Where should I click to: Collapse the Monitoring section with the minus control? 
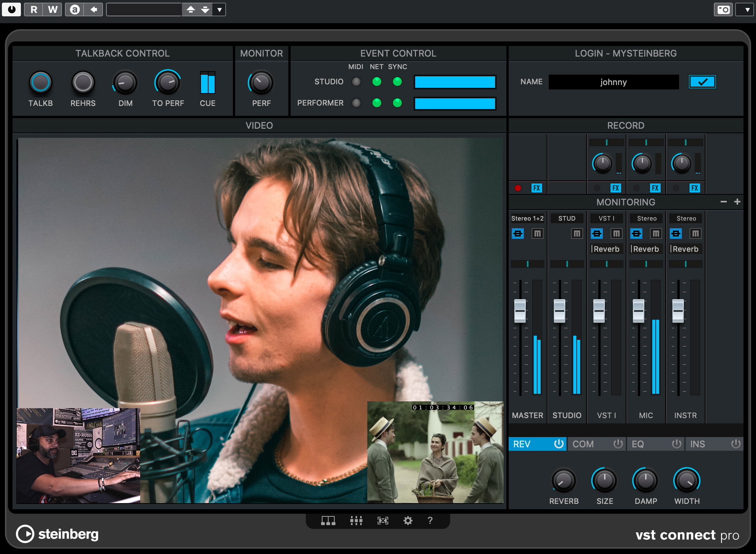click(723, 202)
